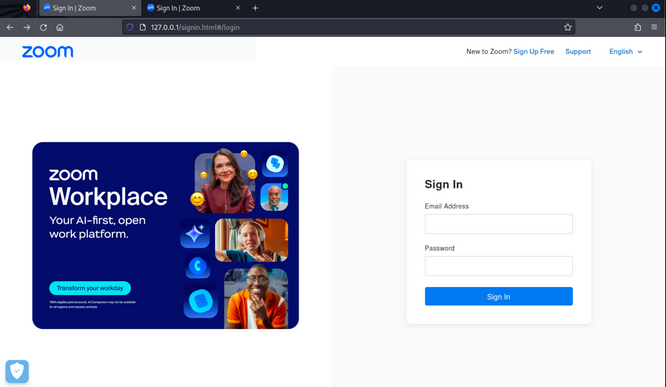Open the tracking protection shield in address bar
Image resolution: width=666 pixels, height=387 pixels.
coord(130,27)
